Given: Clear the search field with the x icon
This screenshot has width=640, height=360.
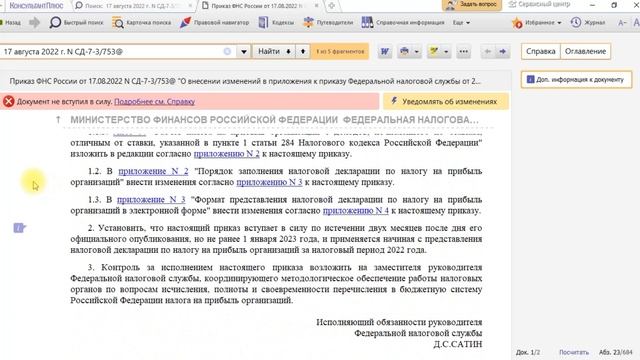Looking at the screenshot, I should point(227,51).
